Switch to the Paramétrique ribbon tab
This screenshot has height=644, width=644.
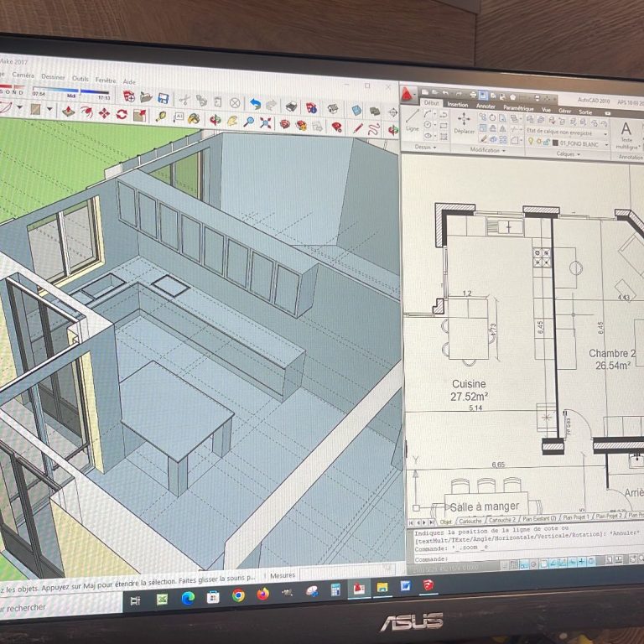tap(518, 108)
